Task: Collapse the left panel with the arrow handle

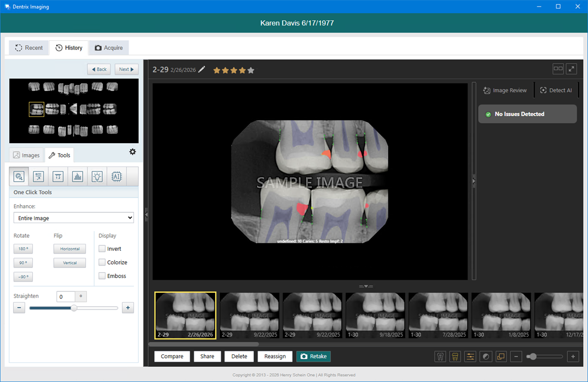Action: (x=146, y=214)
